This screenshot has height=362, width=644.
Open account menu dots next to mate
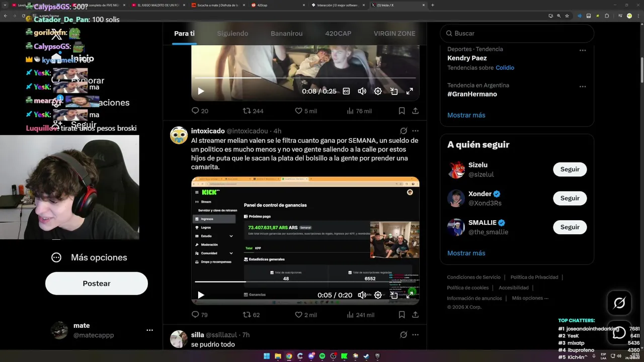click(149, 330)
